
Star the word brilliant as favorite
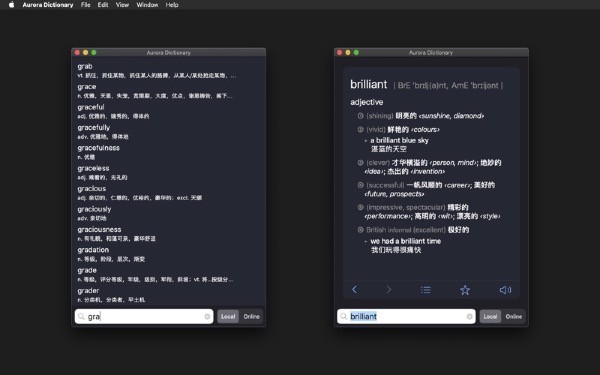[465, 290]
